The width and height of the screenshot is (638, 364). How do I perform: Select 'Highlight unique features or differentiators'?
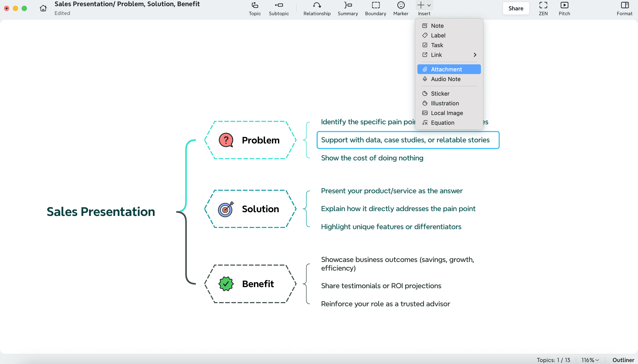391,227
